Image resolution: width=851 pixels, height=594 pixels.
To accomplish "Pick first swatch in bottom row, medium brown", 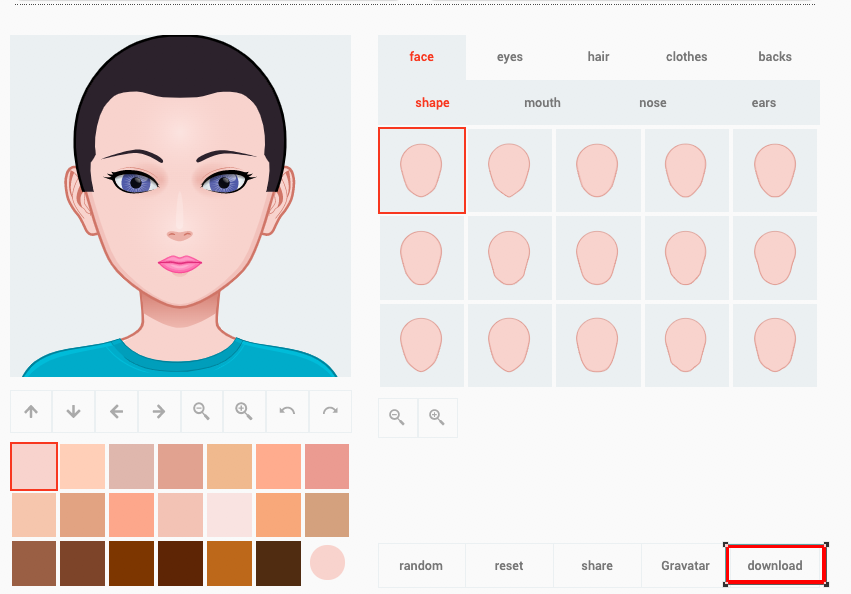I will click(x=34, y=564).
